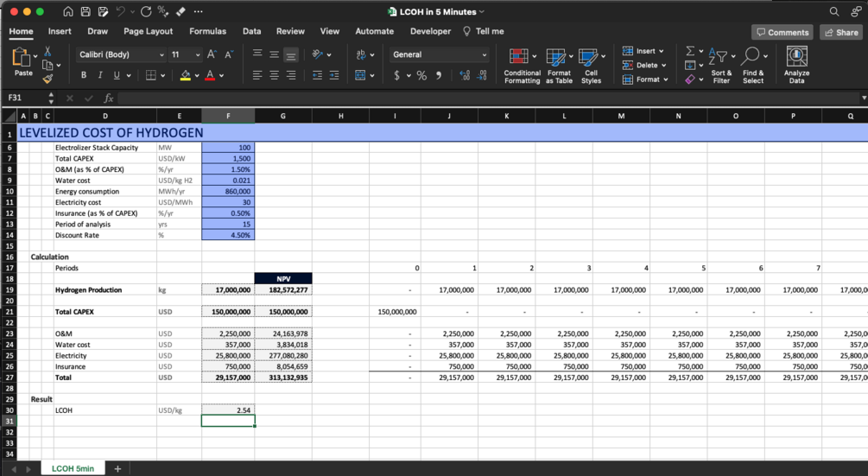Switch to the Review tab
Screen dimensions: 868x476
pos(290,32)
